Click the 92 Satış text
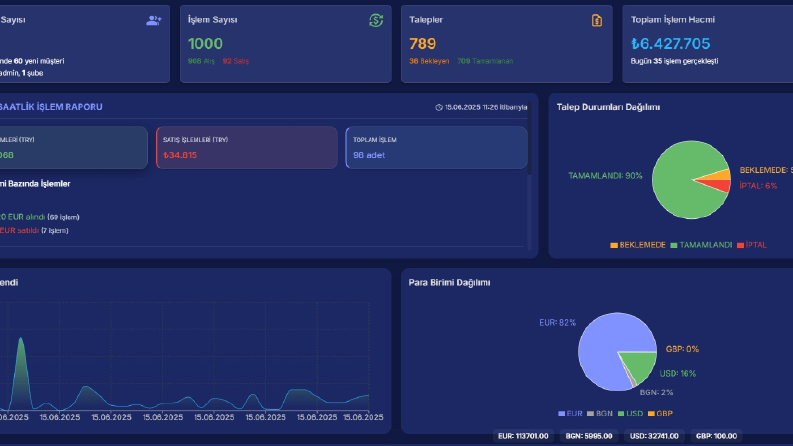Image resolution: width=793 pixels, height=446 pixels. coord(236,61)
